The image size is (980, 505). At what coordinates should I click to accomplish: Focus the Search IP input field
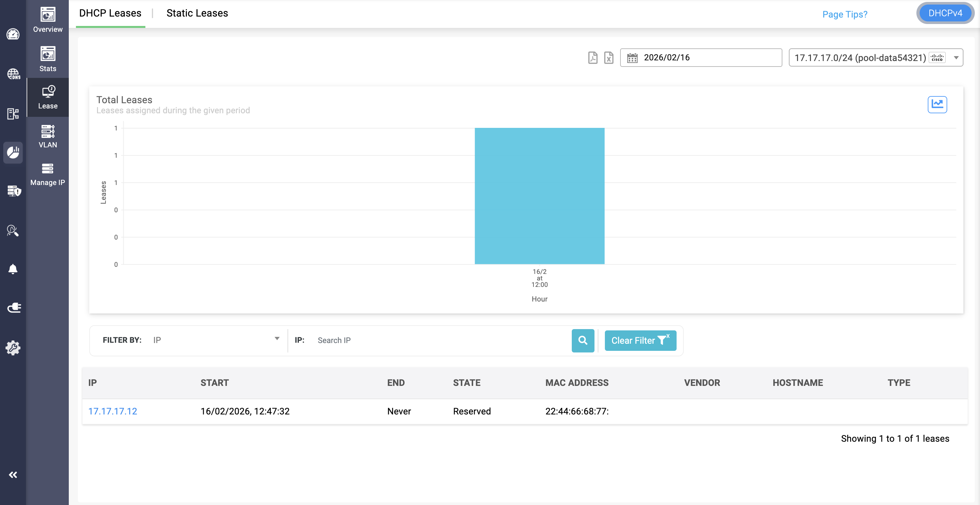pyautogui.click(x=441, y=340)
